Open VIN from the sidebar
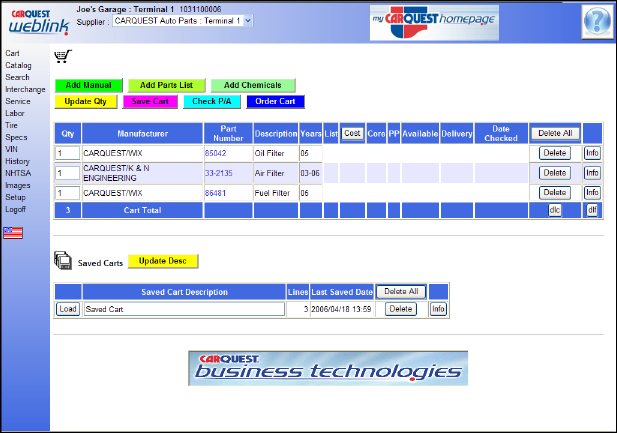This screenshot has height=433, width=617. 11,149
